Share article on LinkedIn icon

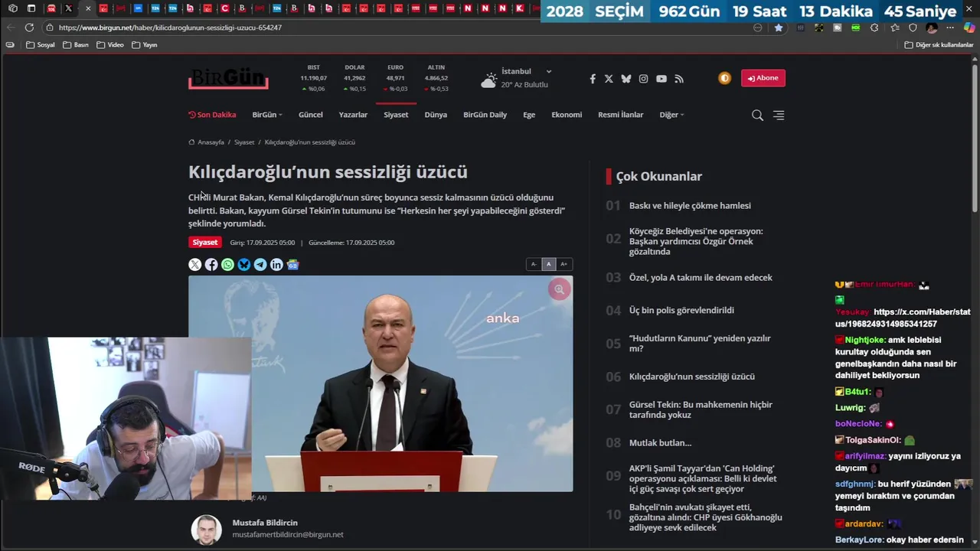click(x=276, y=265)
